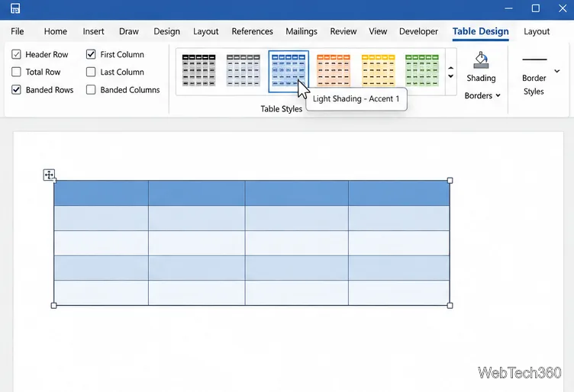574x392 pixels.
Task: Click the bottom-right table resize handle
Action: [450, 305]
